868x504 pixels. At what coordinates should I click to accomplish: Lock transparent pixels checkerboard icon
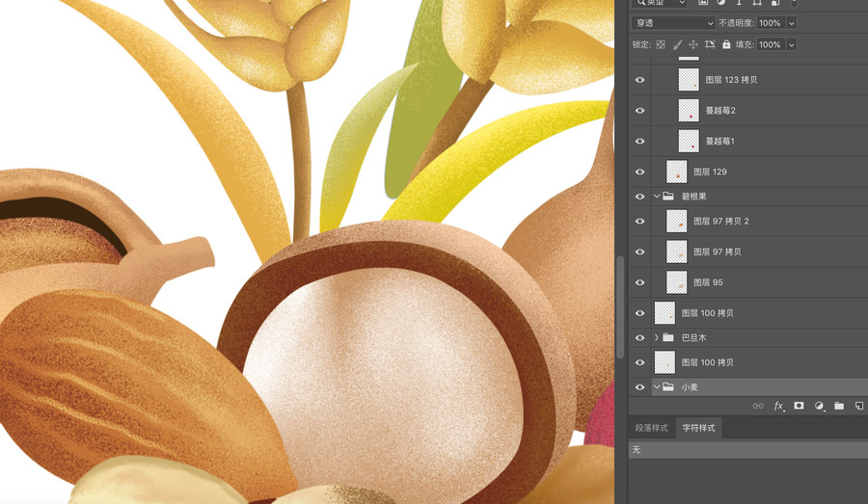pyautogui.click(x=661, y=45)
